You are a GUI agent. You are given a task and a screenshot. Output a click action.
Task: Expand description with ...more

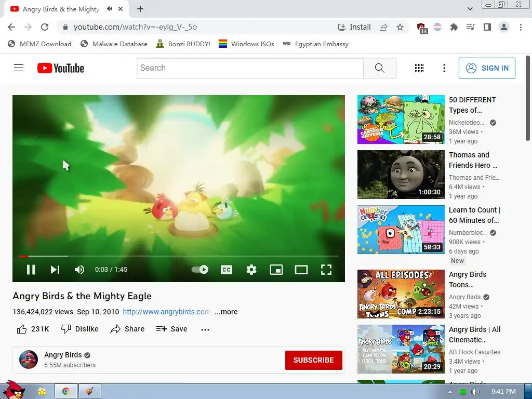point(226,312)
